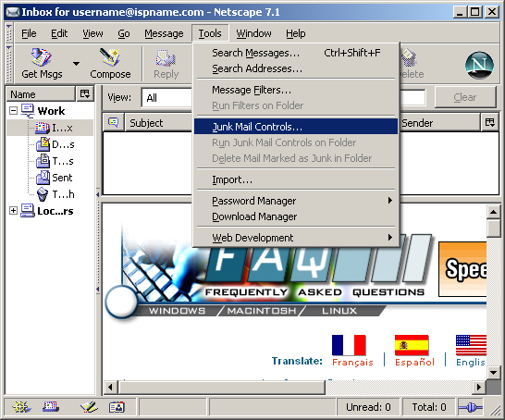505x420 pixels.
Task: Select the Drafts folder (D...s)
Action: 55,144
